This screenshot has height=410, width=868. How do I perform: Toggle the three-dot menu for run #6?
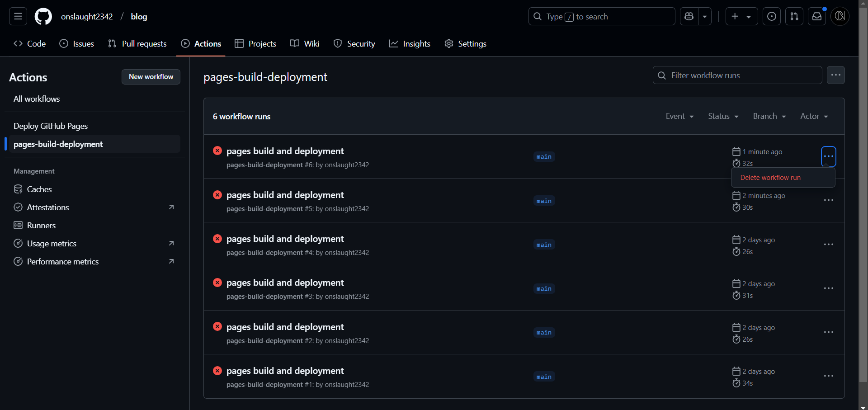point(828,156)
